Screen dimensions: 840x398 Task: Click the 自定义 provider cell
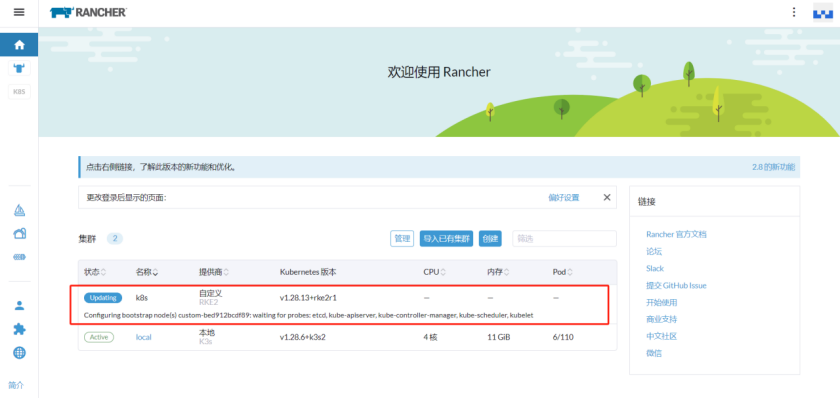[x=211, y=293]
